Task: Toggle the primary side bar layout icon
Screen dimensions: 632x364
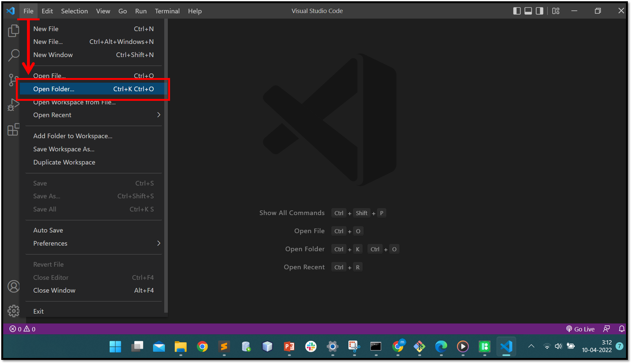Action: [x=517, y=11]
